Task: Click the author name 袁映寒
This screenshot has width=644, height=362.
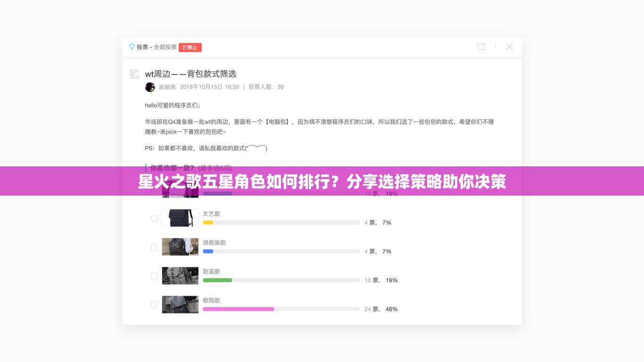Action: [167, 87]
